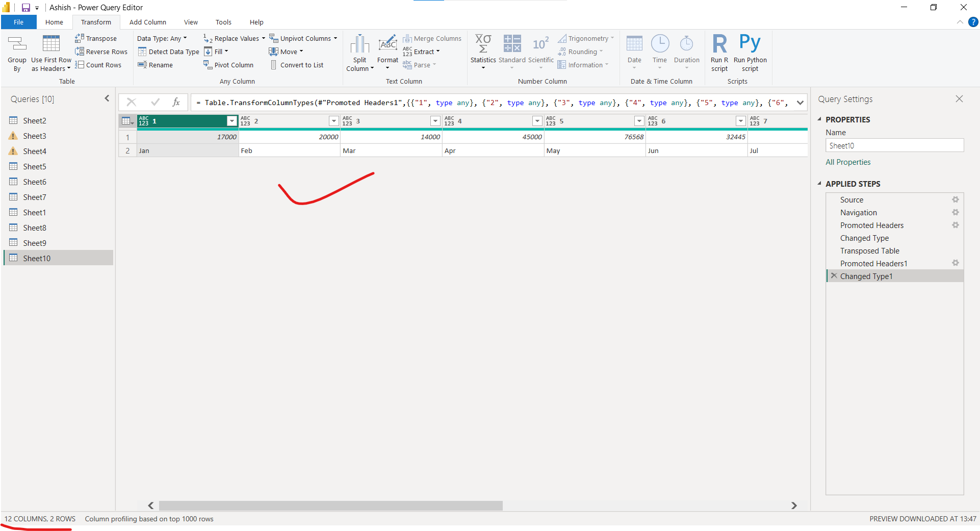Click the query Name input field
Viewport: 980px width, 531px height.
[894, 145]
